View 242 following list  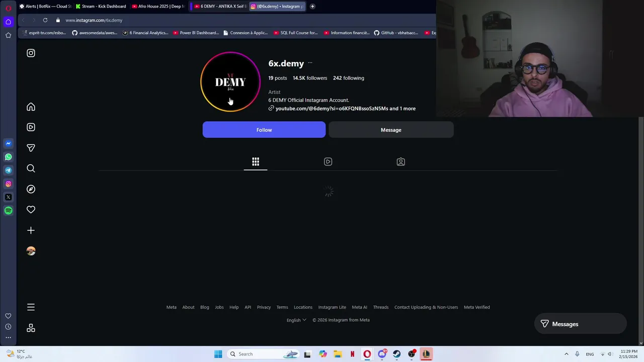(x=349, y=78)
